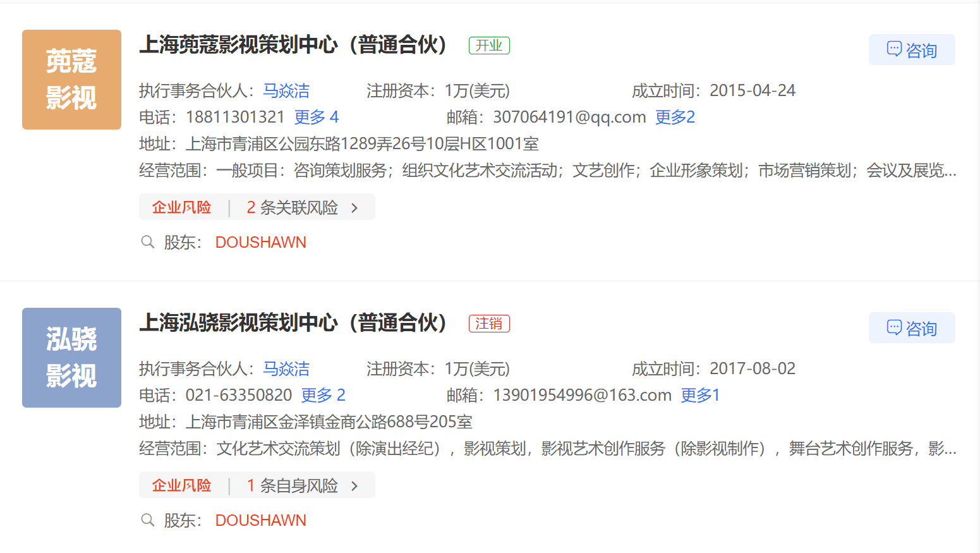Screen dimensions: 980x553
Task: Expand 更多 4 phone numbers
Action: (317, 118)
